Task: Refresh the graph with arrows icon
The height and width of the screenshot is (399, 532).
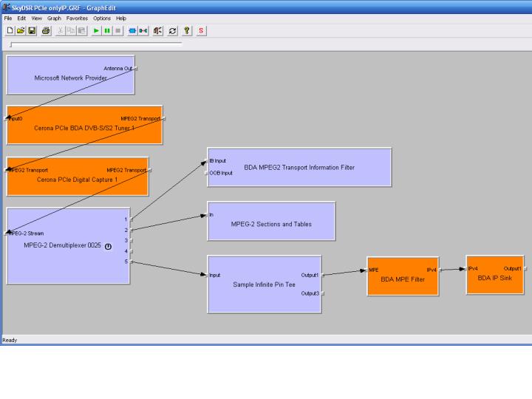Action: coord(172,31)
